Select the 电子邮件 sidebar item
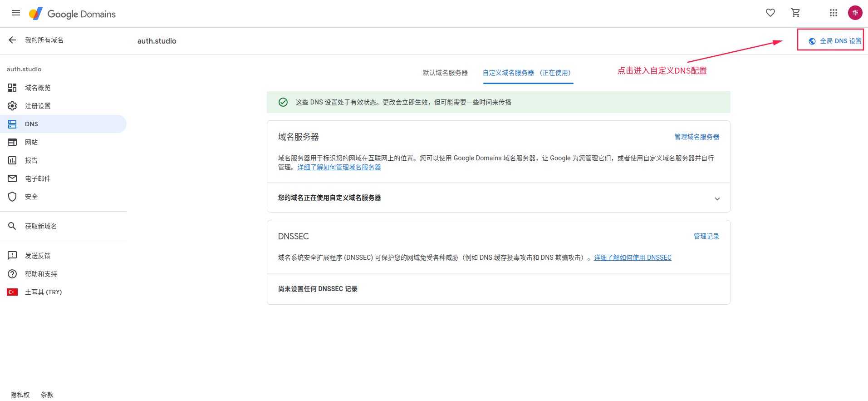868x401 pixels. 38,178
